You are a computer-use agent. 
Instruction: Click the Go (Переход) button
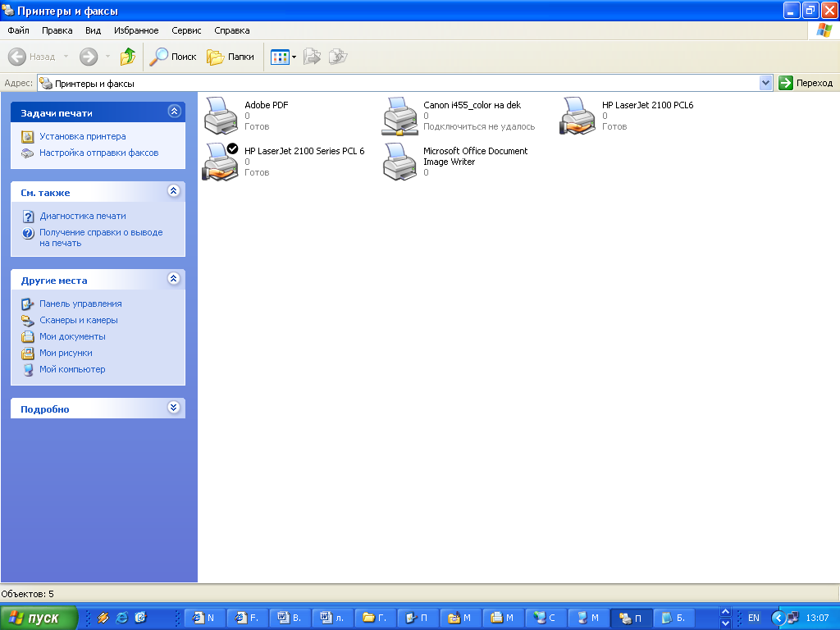[806, 83]
